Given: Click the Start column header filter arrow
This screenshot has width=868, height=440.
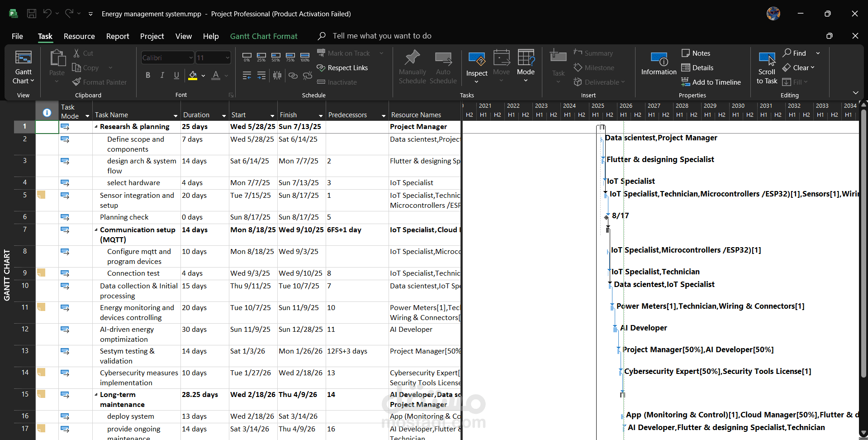Looking at the screenshot, I should click(272, 115).
